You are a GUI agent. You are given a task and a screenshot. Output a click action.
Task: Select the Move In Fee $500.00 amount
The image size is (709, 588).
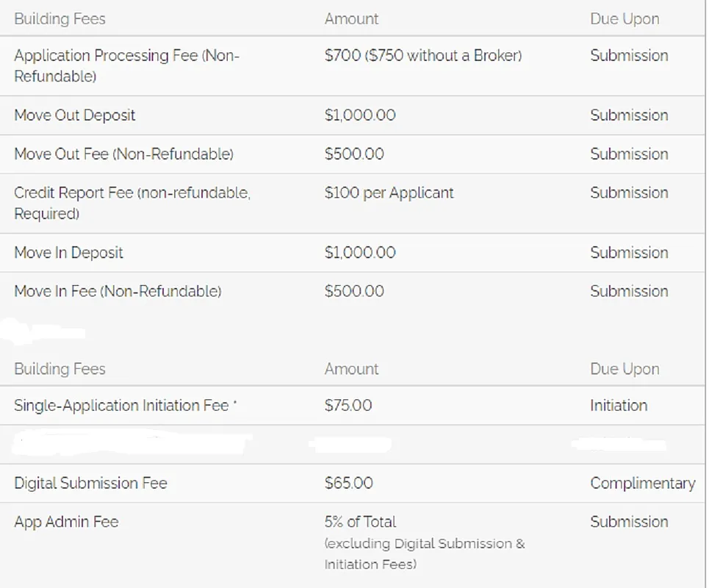[353, 292]
